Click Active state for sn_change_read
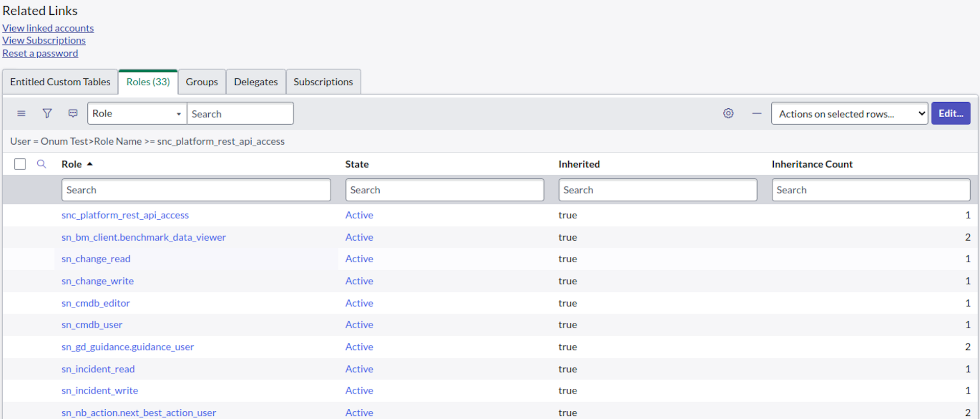 [x=359, y=259]
